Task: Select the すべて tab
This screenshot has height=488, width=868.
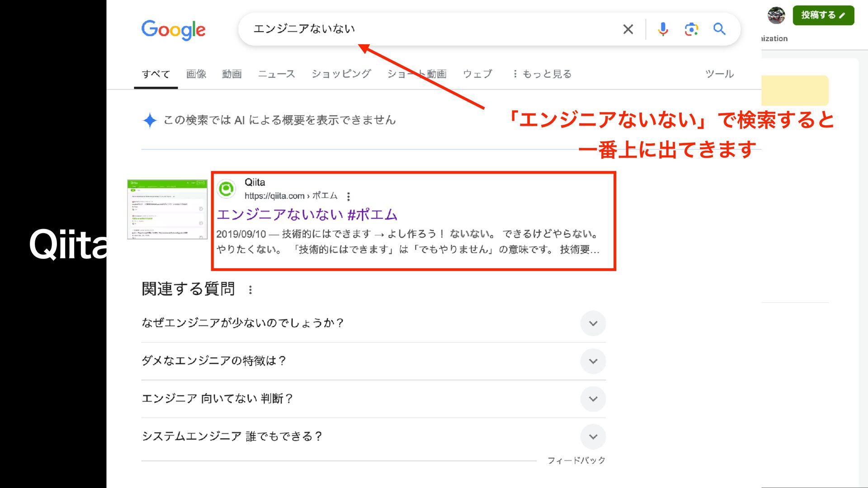Action: point(156,74)
